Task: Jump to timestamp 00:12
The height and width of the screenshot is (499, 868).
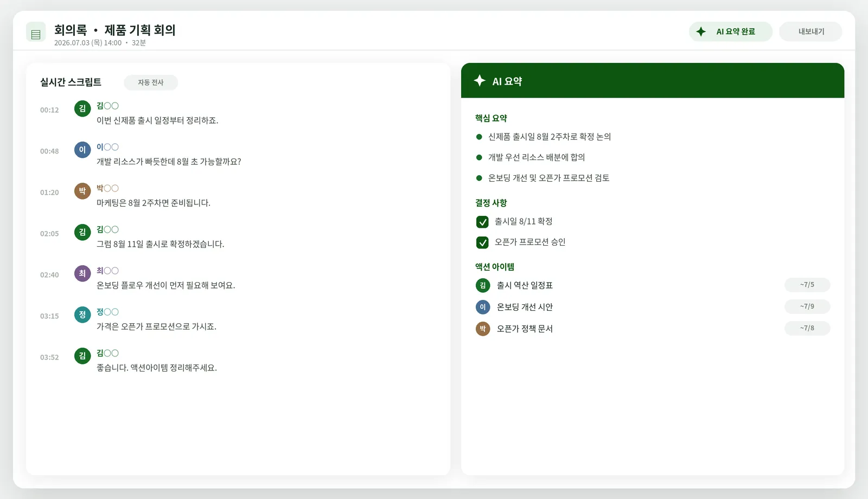Action: (49, 110)
